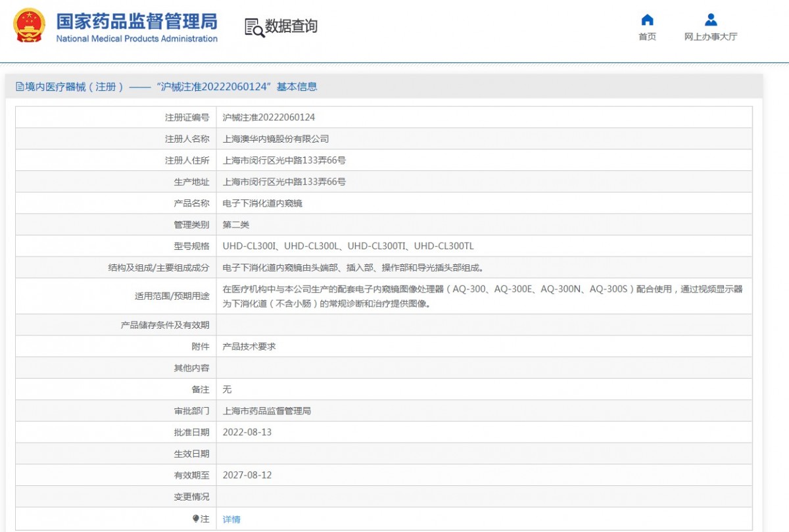The image size is (789, 532).
Task: Select expiry date 2027-08-12
Action: 247,475
